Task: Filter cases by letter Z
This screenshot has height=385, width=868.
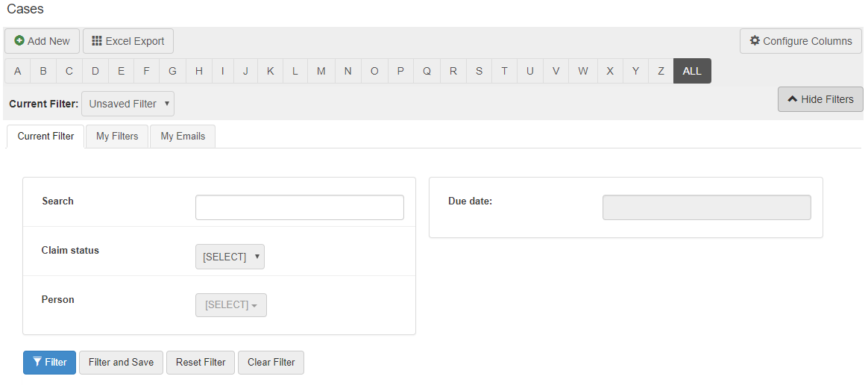Action: point(661,71)
